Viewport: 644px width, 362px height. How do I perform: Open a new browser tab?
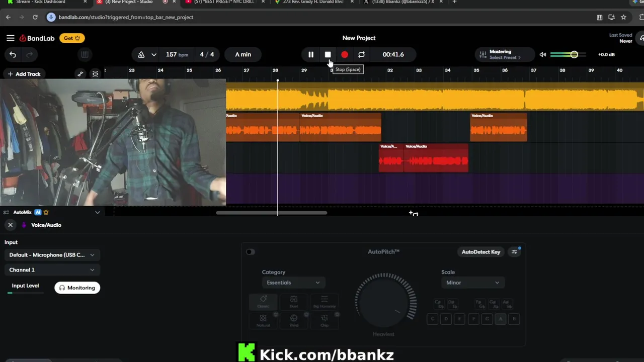(454, 2)
